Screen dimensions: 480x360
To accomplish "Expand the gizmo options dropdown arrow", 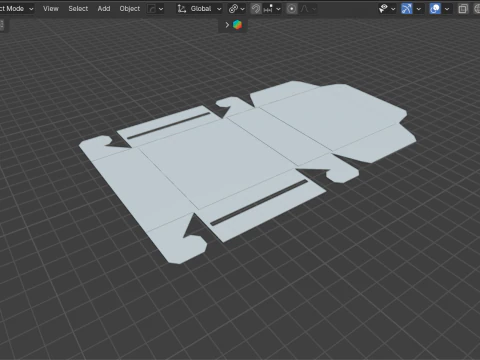I will click(418, 9).
